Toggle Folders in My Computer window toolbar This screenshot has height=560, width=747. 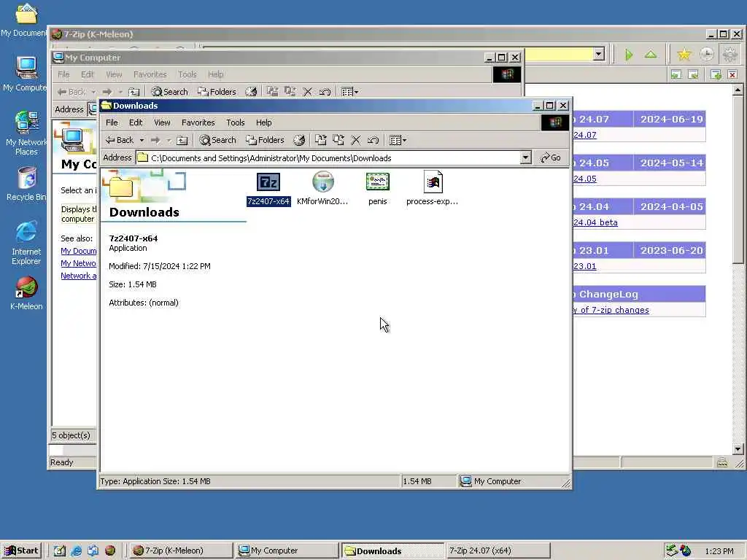[x=217, y=91]
